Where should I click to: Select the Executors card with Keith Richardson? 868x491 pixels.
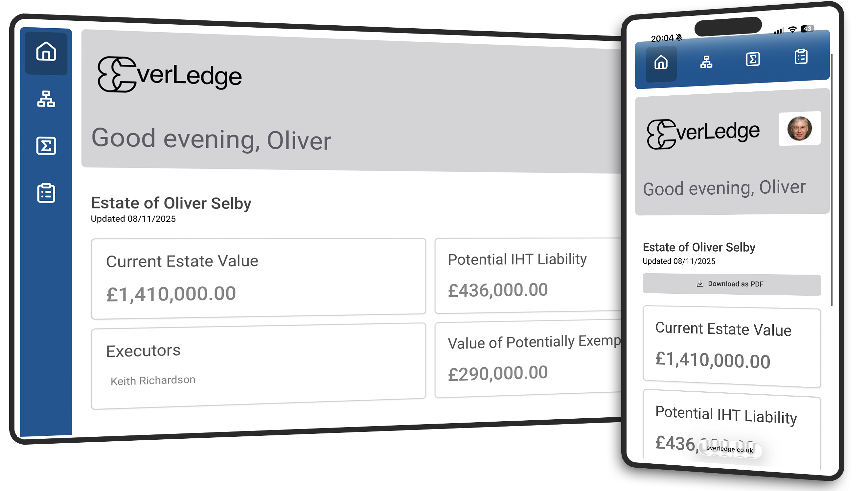coord(258,366)
